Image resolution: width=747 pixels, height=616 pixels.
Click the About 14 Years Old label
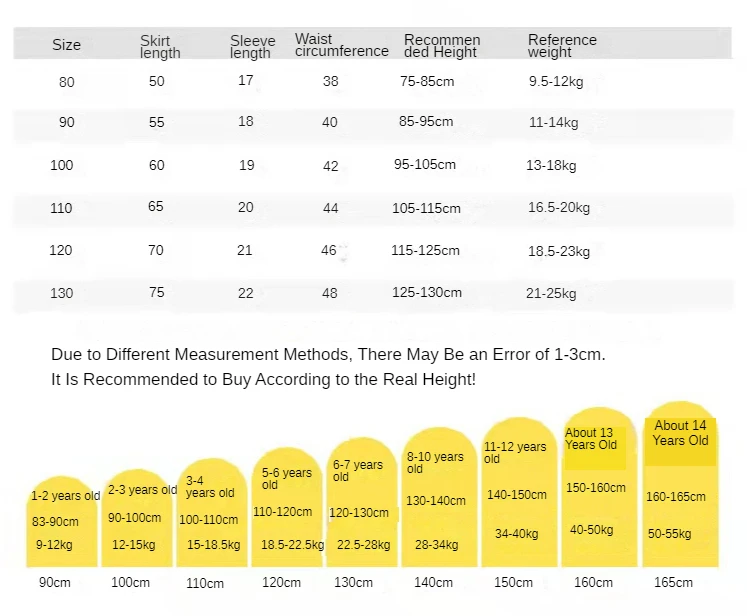pyautogui.click(x=680, y=433)
